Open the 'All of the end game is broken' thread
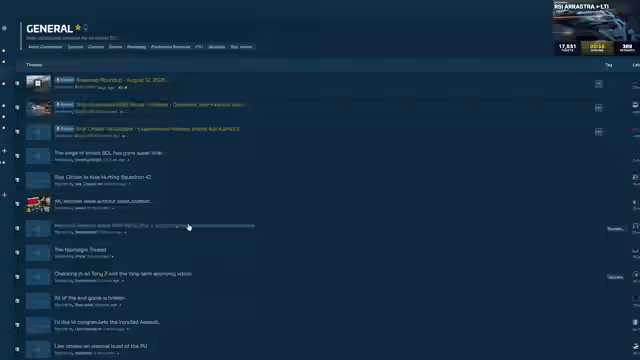Screen dimensions: 640x360 [x=89, y=298]
